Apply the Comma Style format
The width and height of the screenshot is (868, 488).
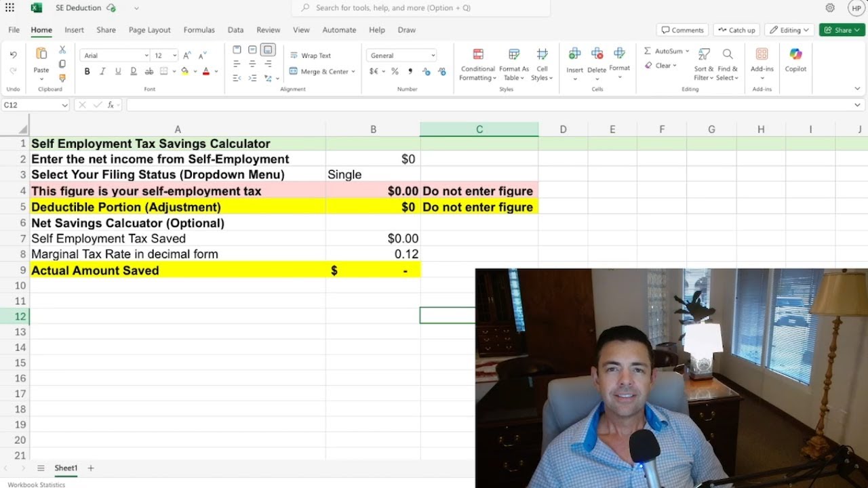click(x=410, y=71)
